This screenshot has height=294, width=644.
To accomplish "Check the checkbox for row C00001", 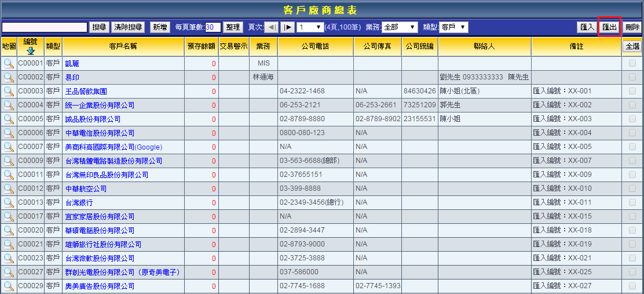I will (632, 63).
